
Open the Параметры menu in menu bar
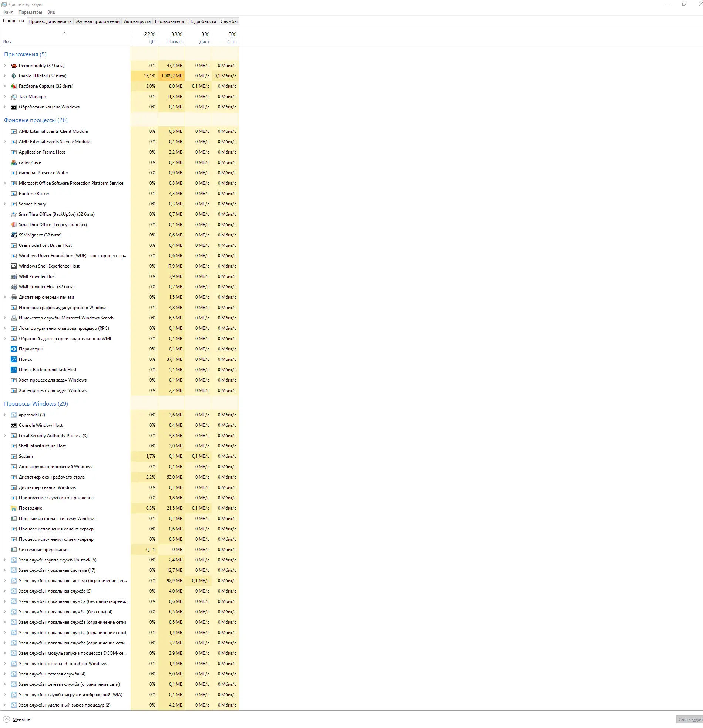tap(30, 12)
